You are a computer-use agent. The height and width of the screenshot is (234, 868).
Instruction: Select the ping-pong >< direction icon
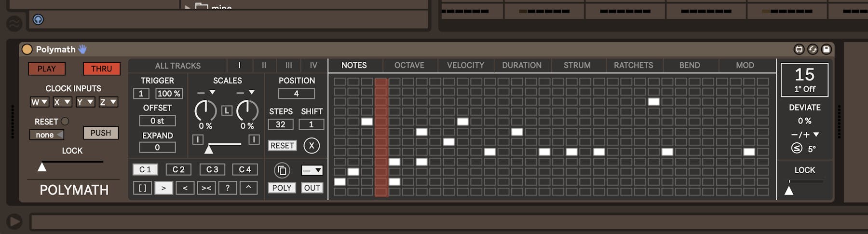pos(206,188)
